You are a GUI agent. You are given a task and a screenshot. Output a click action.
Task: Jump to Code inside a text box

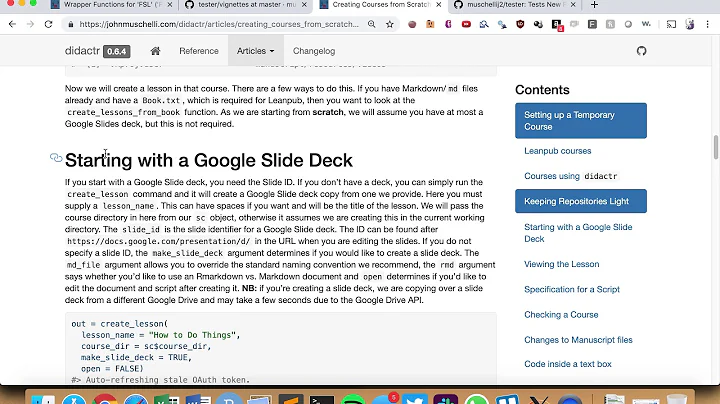point(568,364)
